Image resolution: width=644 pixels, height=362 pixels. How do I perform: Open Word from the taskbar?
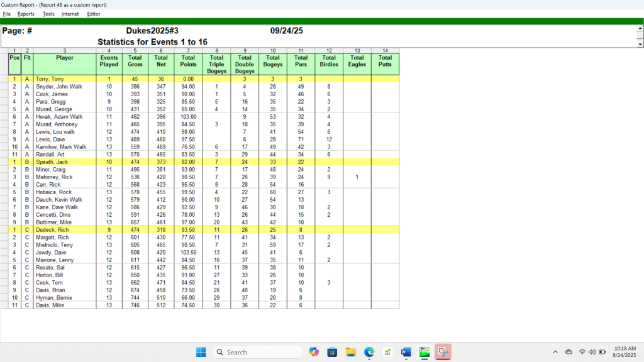(406, 352)
